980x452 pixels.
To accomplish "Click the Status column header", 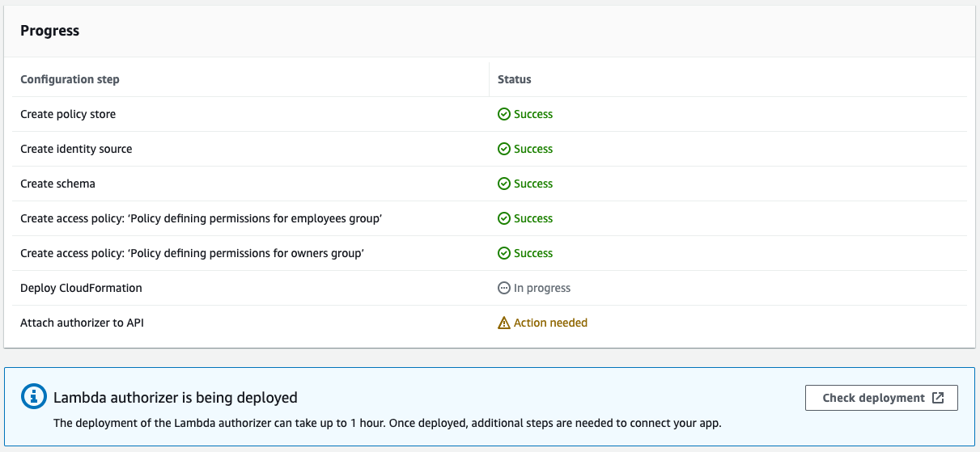I will coord(514,79).
